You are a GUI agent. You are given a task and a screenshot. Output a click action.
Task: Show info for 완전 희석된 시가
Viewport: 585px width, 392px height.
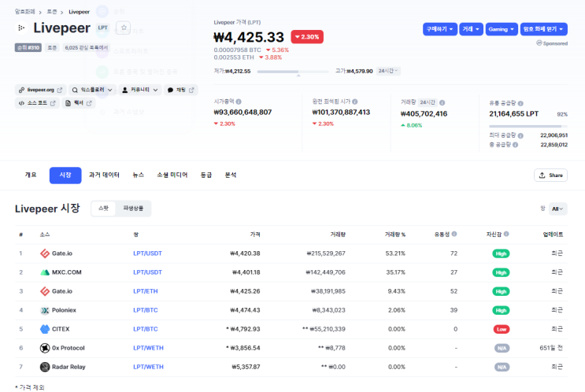355,102
